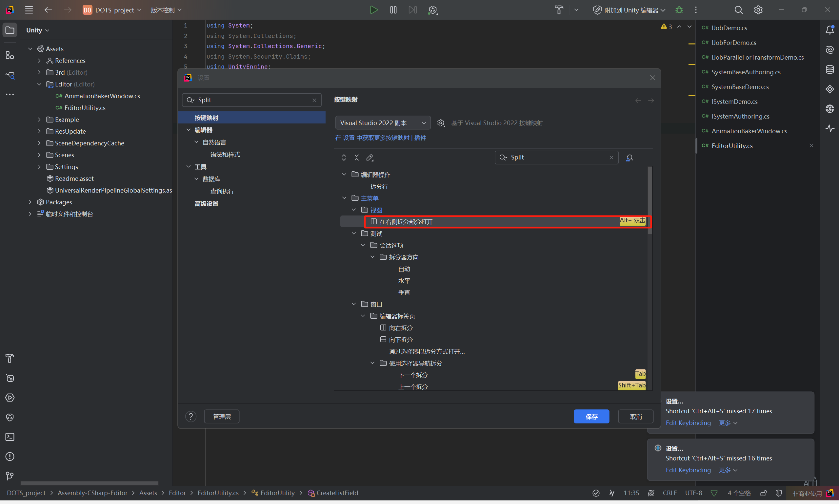Viewport: 839px width, 504px height.
Task: Click the debug bug icon
Action: [679, 10]
